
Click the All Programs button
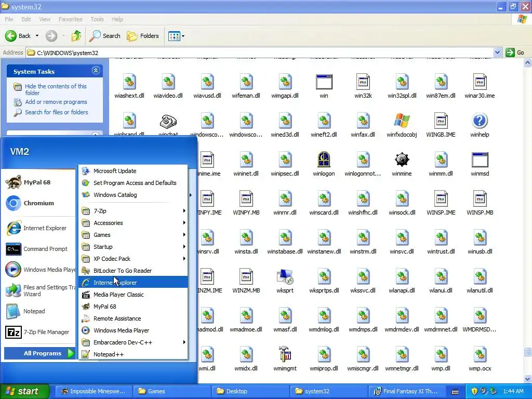coord(39,353)
